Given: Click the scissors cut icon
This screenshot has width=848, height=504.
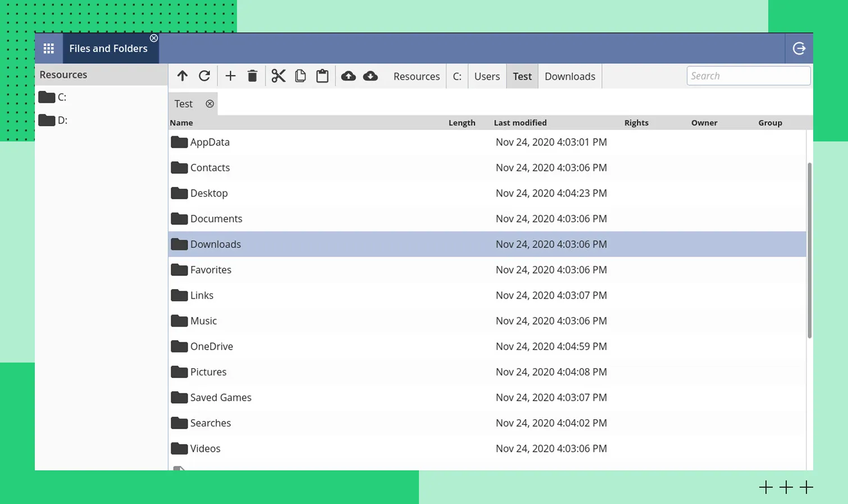Looking at the screenshot, I should 279,76.
